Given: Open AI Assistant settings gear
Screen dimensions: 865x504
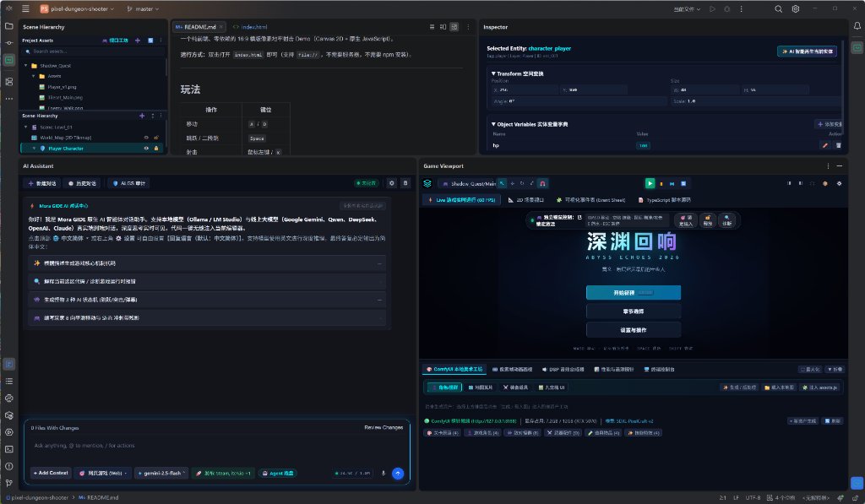Looking at the screenshot, I should (392, 183).
